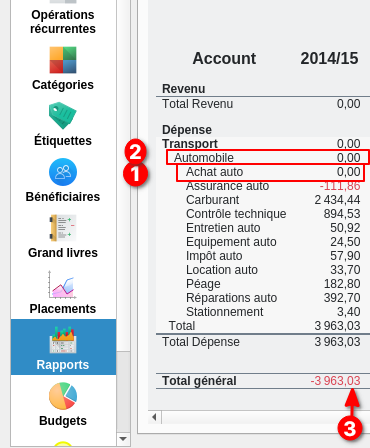Click the Placements sidebar label
Image resolution: width=370 pixels, height=448 pixels.
63,309
